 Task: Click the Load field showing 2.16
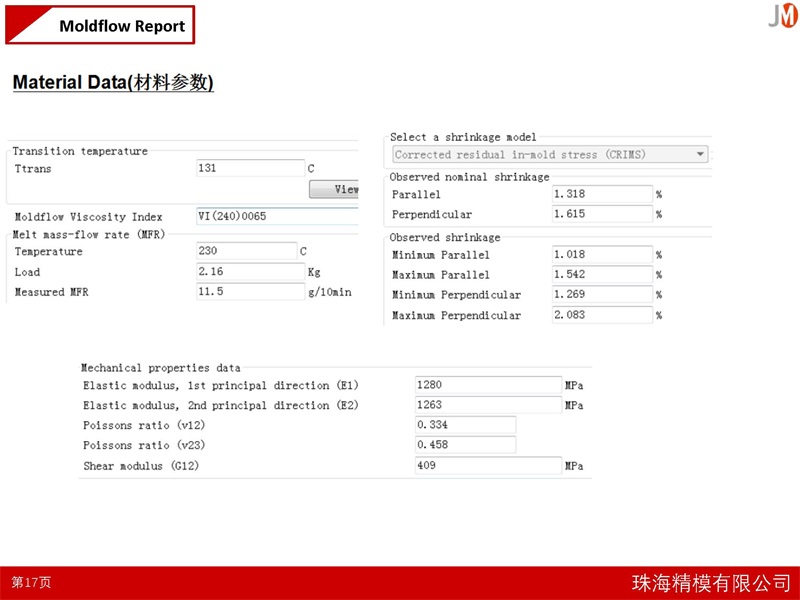[251, 271]
